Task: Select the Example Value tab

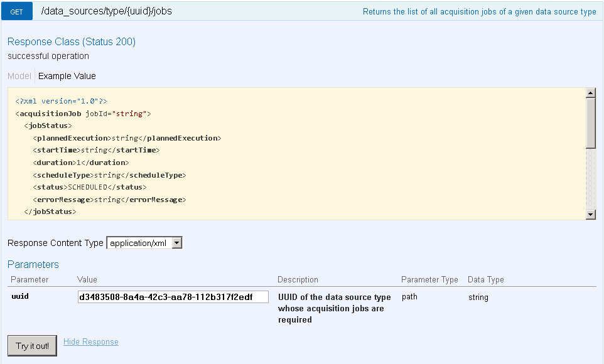Action: coord(67,76)
